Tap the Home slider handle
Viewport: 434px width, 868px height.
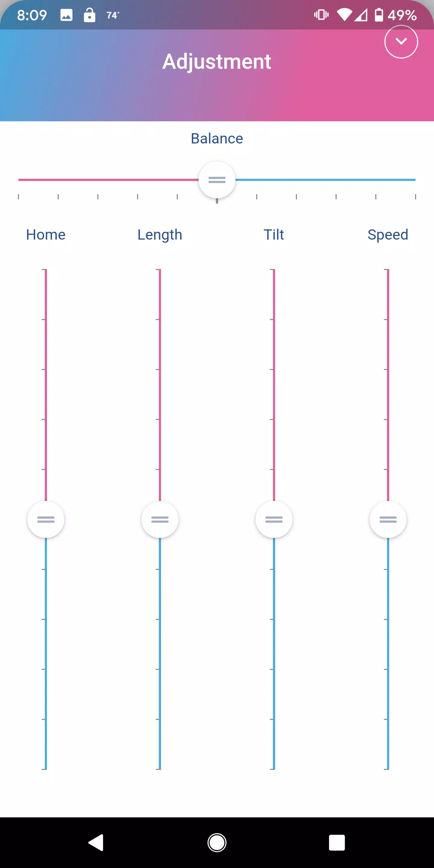point(46,520)
